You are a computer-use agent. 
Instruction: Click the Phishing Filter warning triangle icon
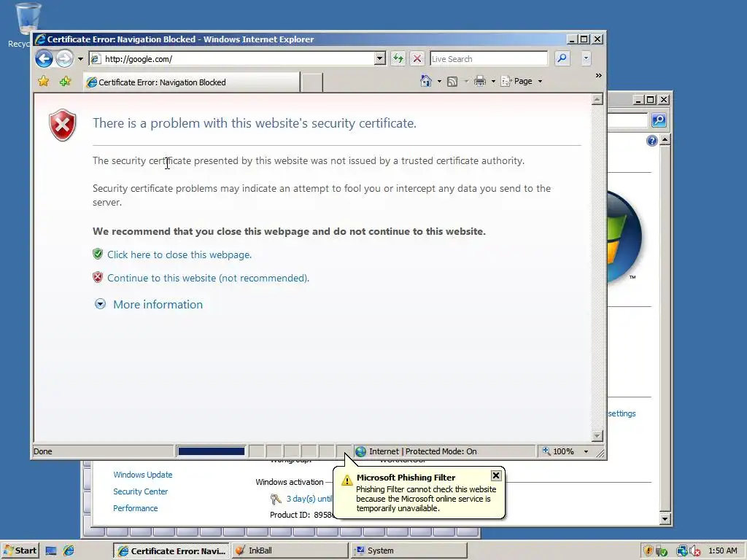pyautogui.click(x=347, y=481)
